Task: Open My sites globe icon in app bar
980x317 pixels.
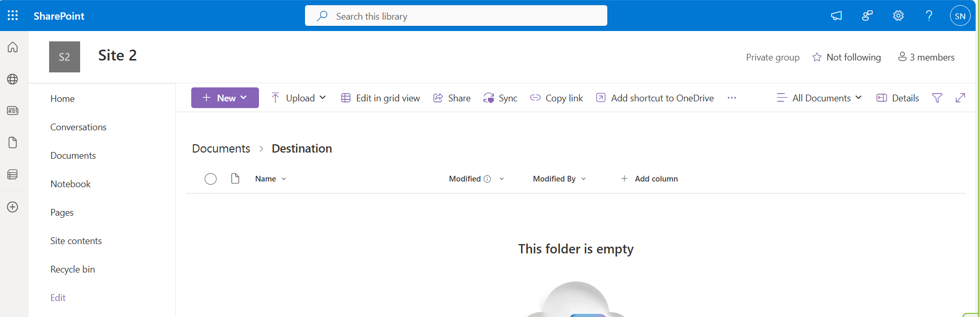Action: pos(13,79)
